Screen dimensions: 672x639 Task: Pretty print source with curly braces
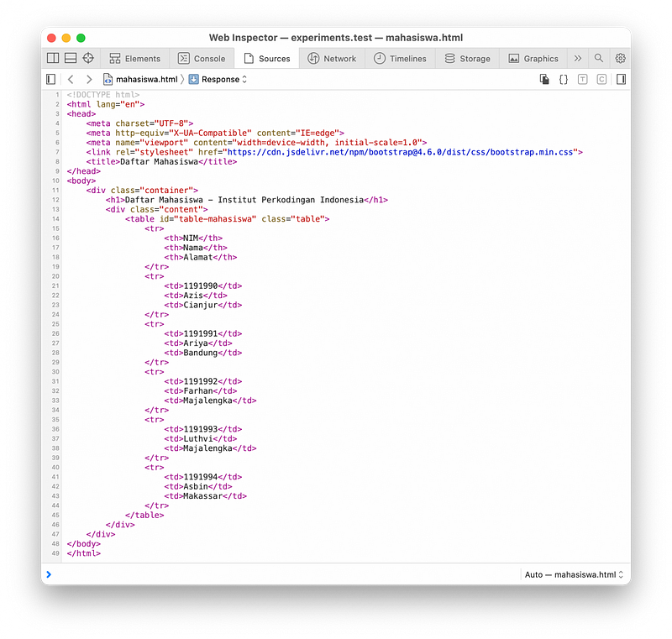tap(564, 80)
